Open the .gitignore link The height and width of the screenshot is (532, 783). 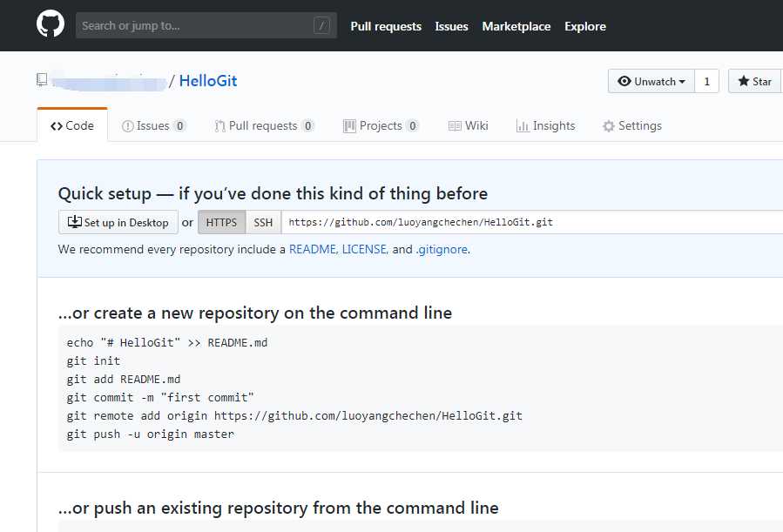[442, 249]
